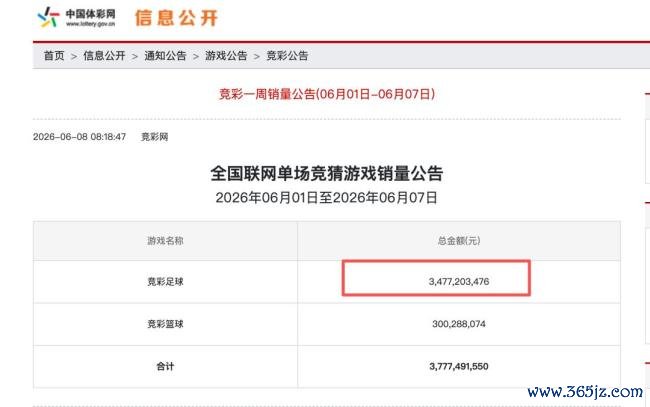Open the 通知公告 breadcrumb link

165,56
